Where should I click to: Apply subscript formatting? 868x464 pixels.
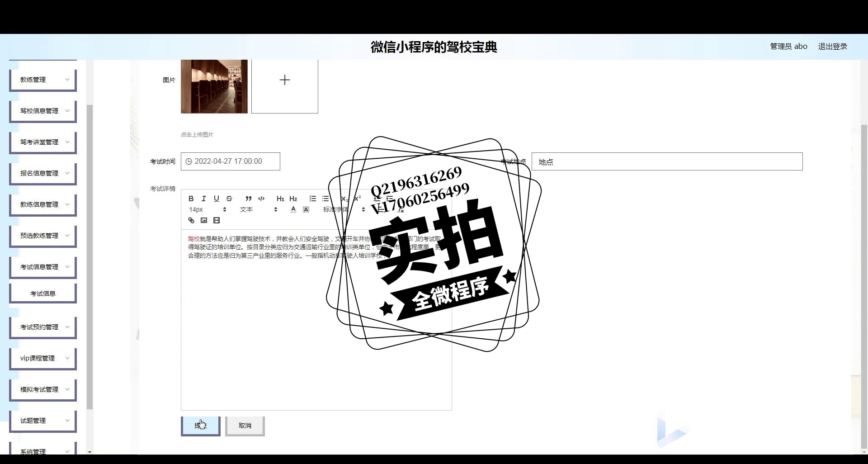344,199
